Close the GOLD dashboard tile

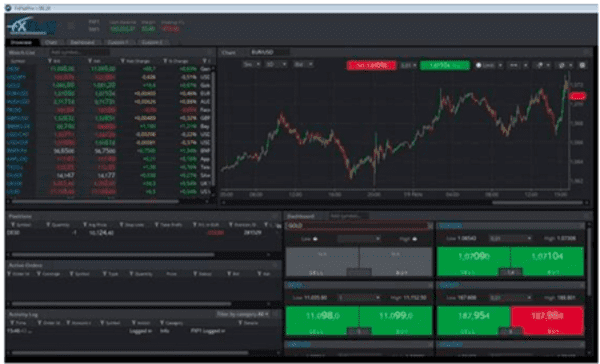(x=430, y=226)
